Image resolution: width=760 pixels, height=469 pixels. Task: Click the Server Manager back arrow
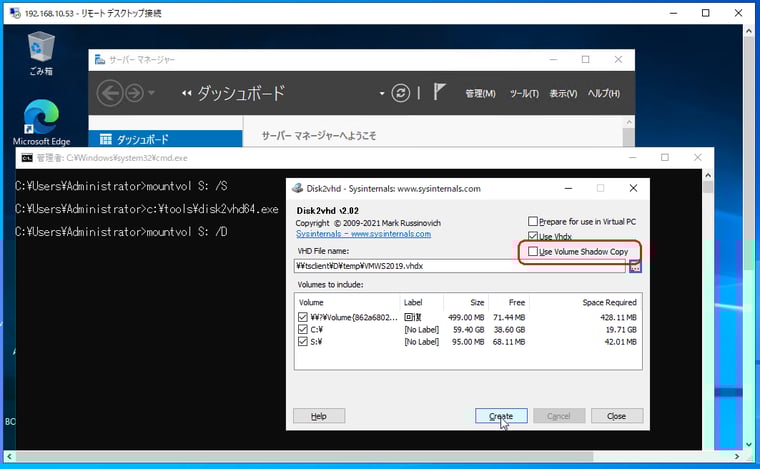coord(110,93)
